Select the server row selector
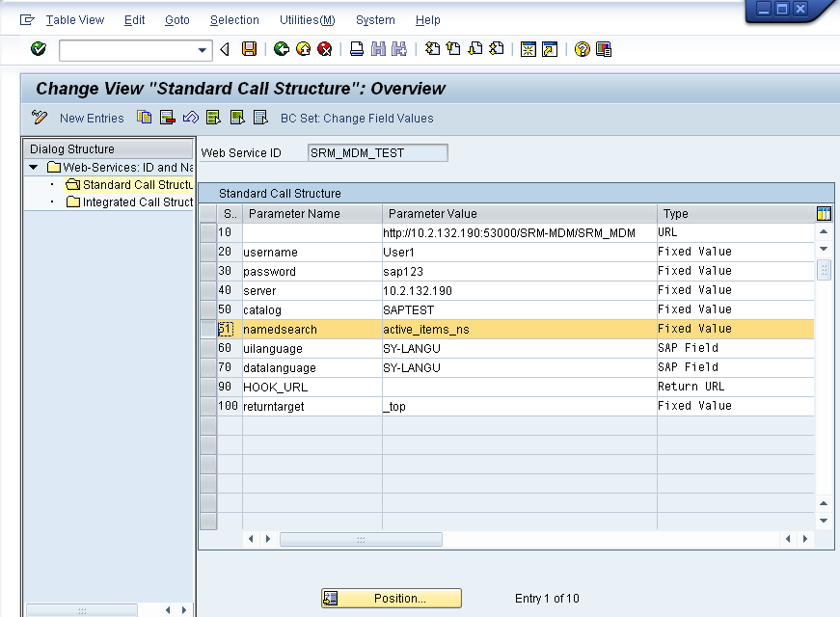 click(x=208, y=291)
